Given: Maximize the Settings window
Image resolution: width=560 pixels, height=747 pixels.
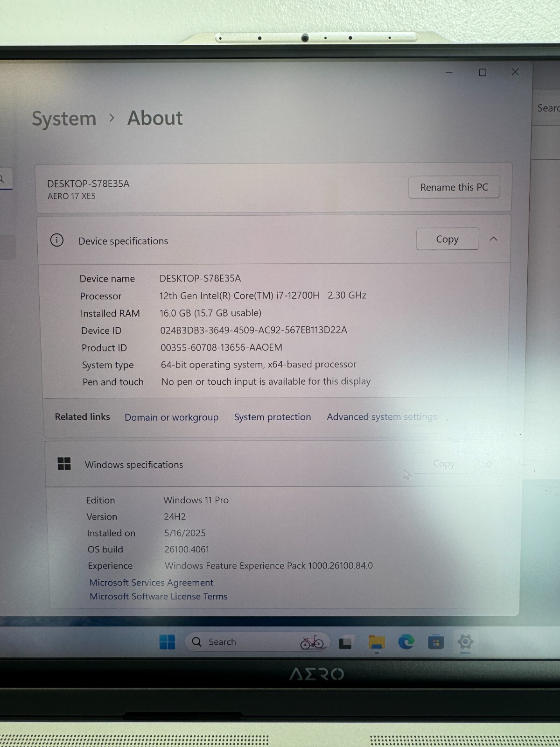Looking at the screenshot, I should pos(483,72).
